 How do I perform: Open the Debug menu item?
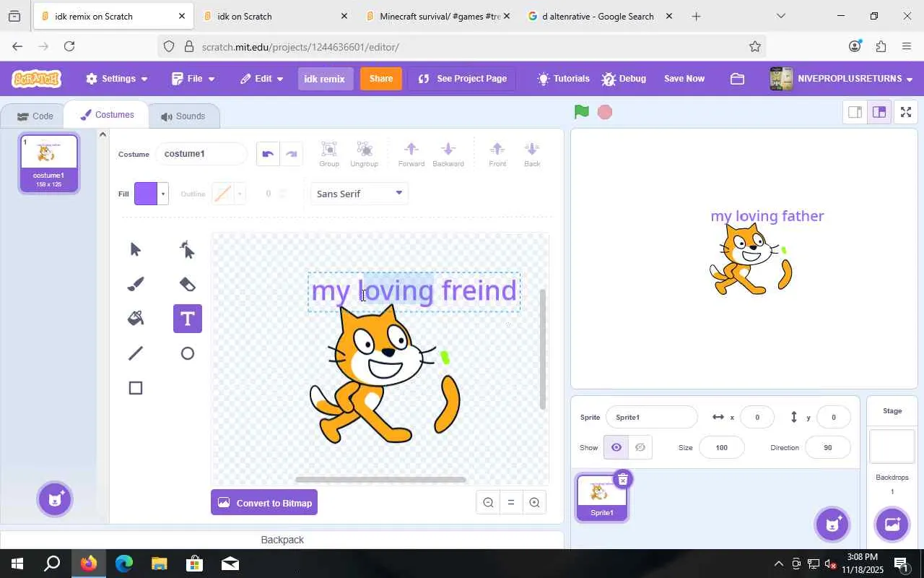[x=624, y=79]
